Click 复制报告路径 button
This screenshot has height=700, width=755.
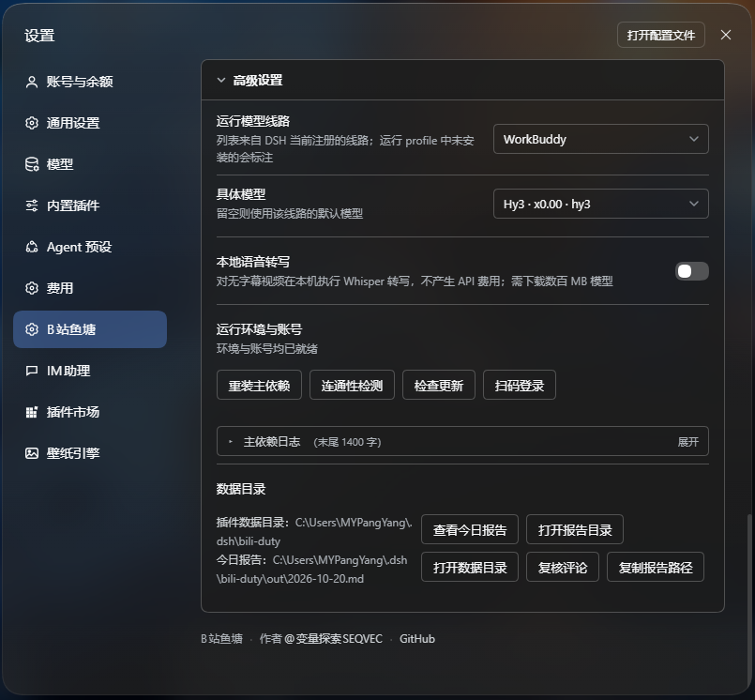tap(656, 567)
